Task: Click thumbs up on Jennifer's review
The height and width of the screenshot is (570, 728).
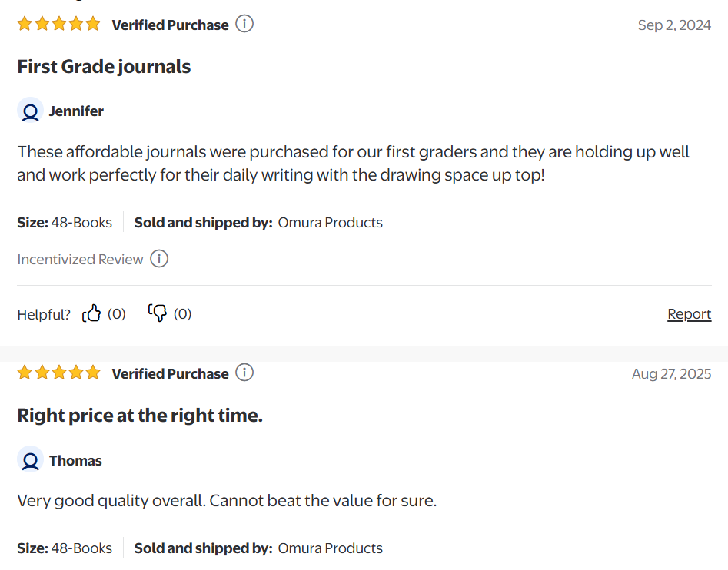Action: [92, 313]
